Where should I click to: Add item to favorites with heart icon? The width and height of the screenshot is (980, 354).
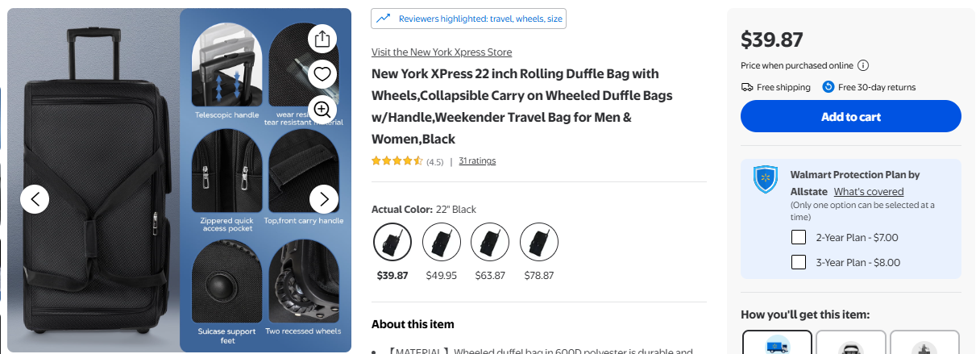pyautogui.click(x=322, y=74)
